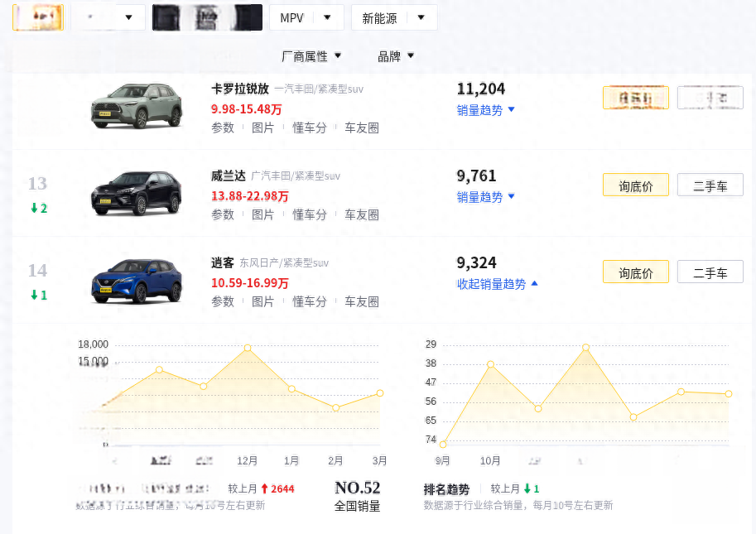Click 二手车 button for 逍客
The width and height of the screenshot is (756, 534).
[710, 272]
